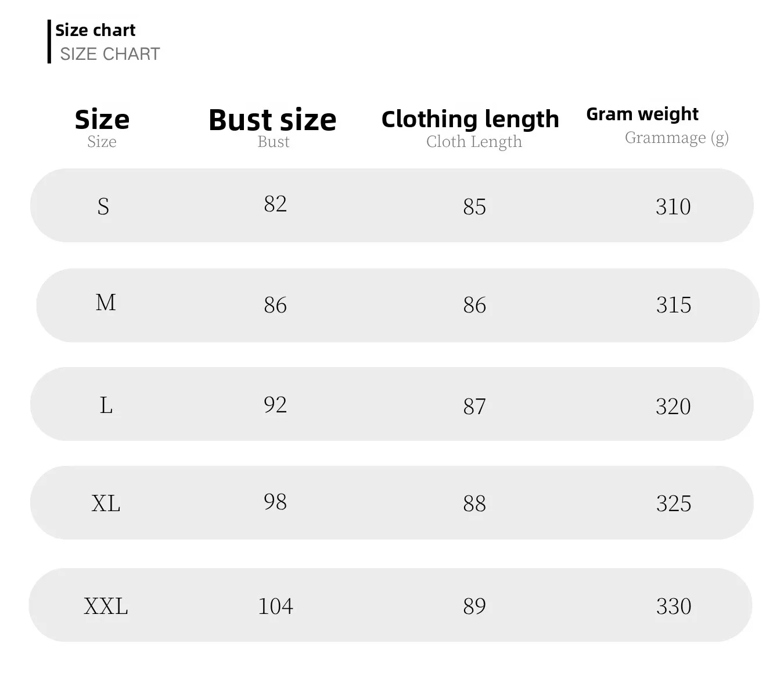Click the Clothing length column header
Screen dimensions: 784x697
(470, 119)
